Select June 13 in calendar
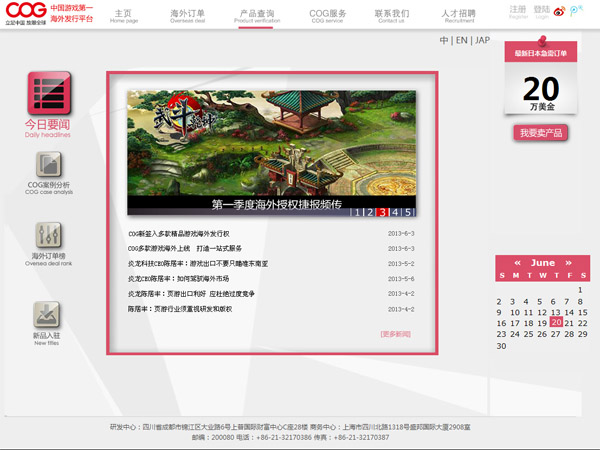Image resolution: width=600 pixels, height=450 pixels. coord(556,312)
